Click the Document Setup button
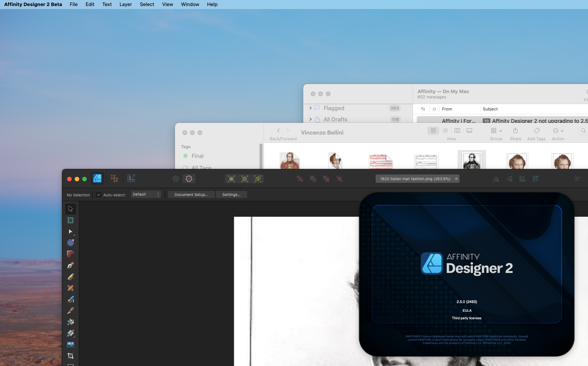Screen dimensions: 588x366 click(191, 194)
